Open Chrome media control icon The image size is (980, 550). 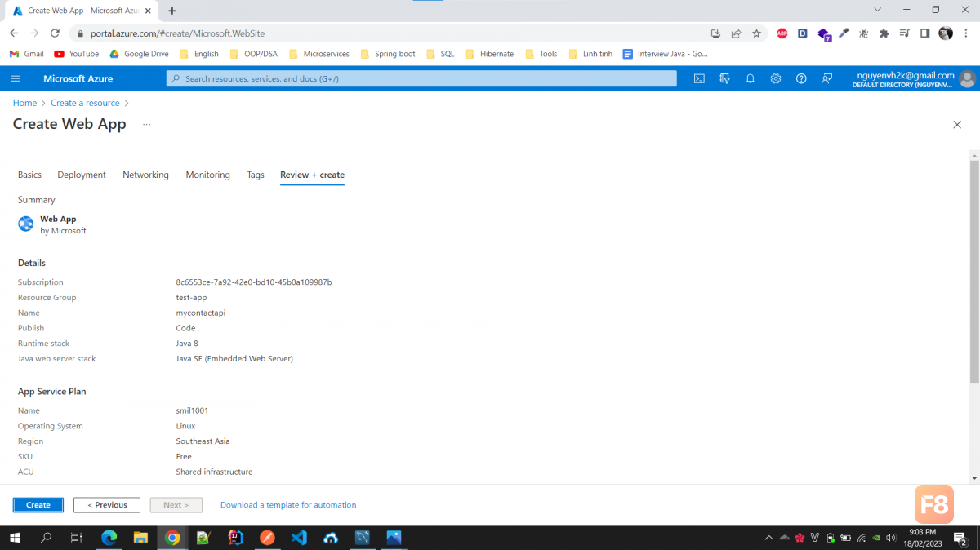(904, 33)
